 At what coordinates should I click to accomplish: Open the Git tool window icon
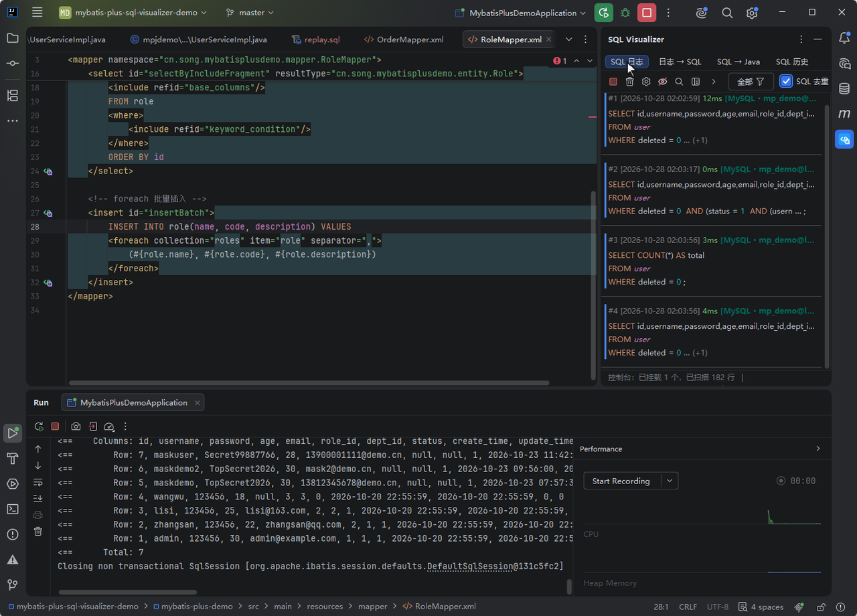click(13, 585)
